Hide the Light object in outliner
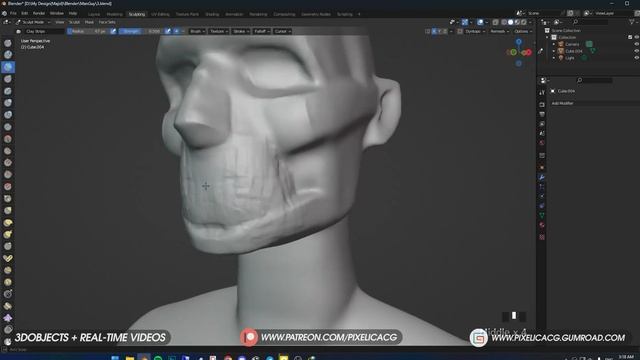This screenshot has width=640, height=360. tap(636, 58)
